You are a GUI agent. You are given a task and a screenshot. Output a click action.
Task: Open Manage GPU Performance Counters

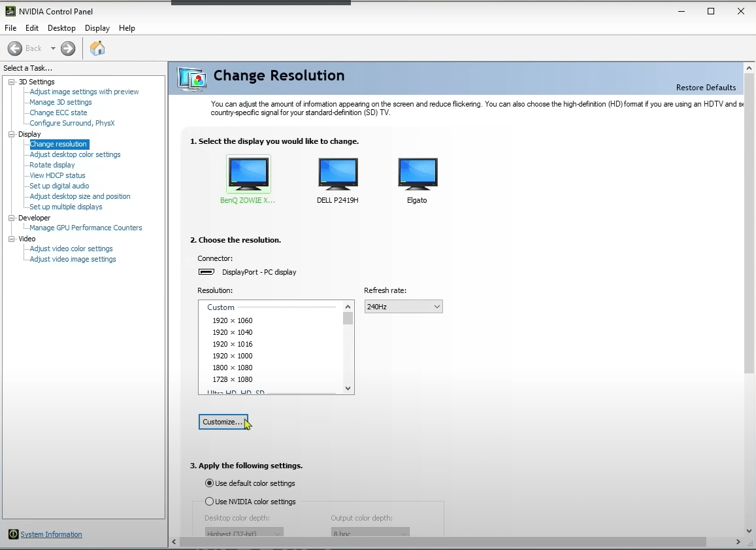(86, 228)
